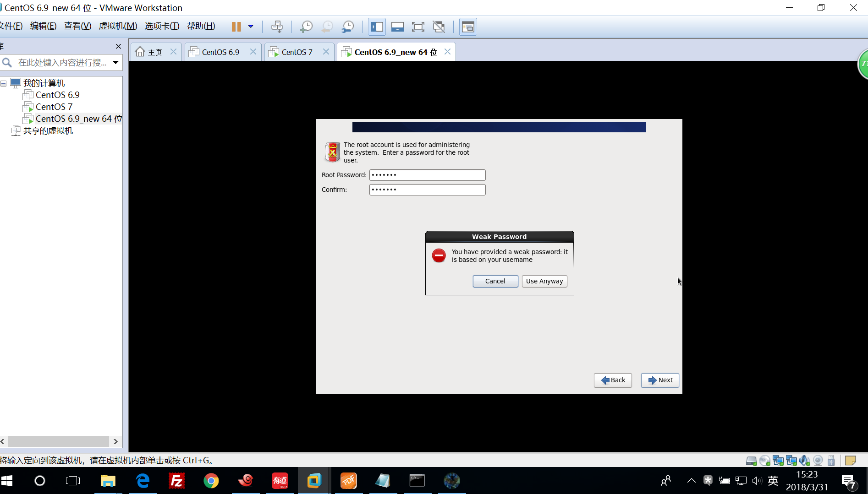Revert VM to previous snapshot
This screenshot has width=868, height=494.
[327, 27]
